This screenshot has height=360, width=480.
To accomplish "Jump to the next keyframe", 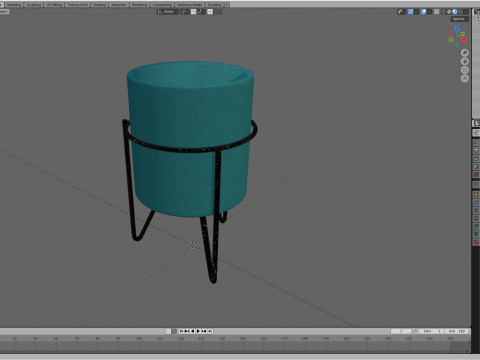I will 204,331.
